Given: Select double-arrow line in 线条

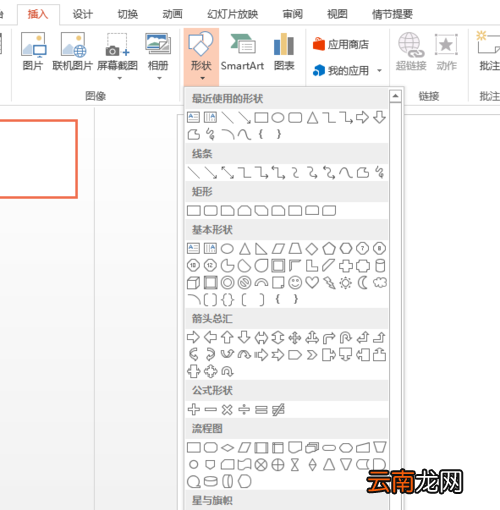Looking at the screenshot, I should coord(228,173).
